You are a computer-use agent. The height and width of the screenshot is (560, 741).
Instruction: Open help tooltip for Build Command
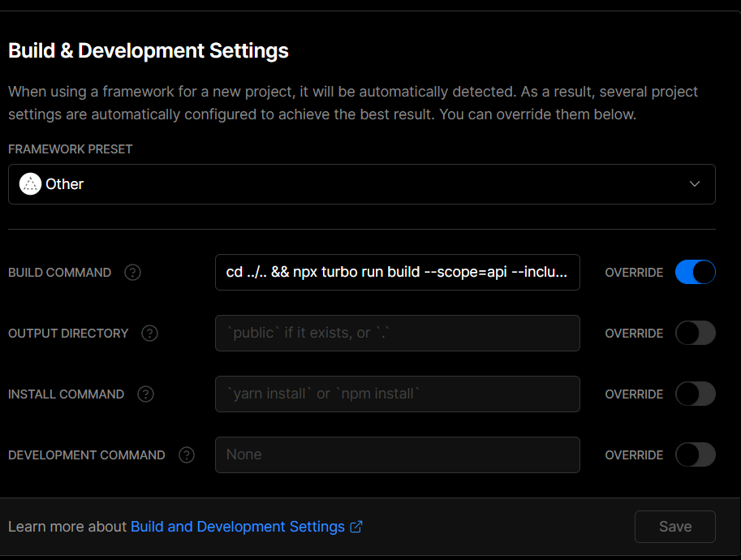coord(133,273)
